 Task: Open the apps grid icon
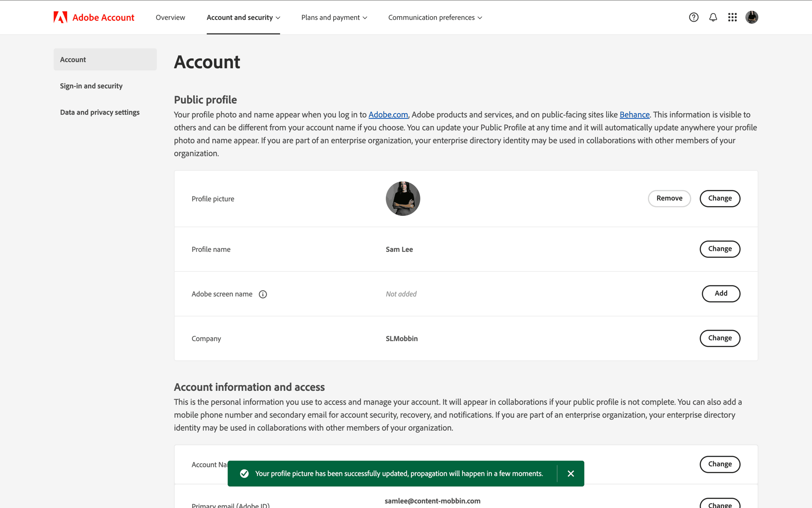tap(732, 17)
